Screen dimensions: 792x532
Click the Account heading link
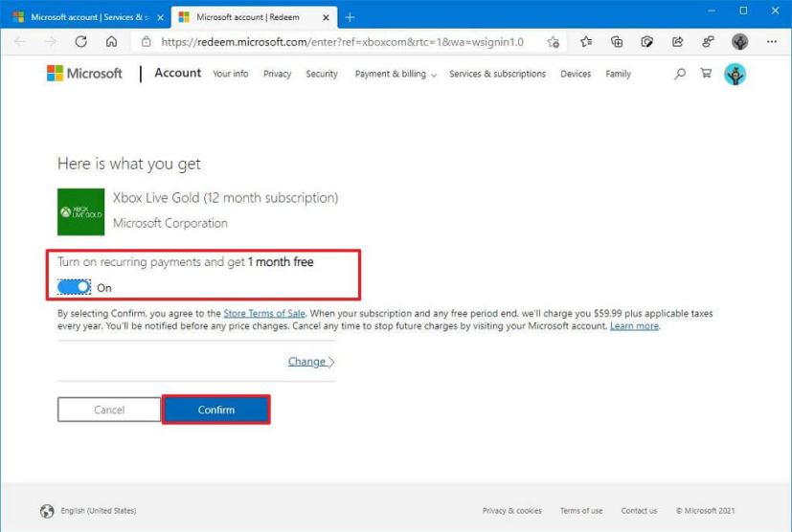click(178, 73)
